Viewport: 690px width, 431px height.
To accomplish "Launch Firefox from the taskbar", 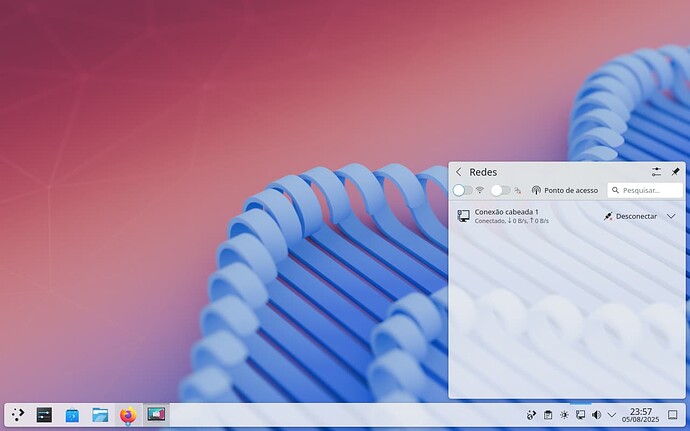I will click(128, 414).
